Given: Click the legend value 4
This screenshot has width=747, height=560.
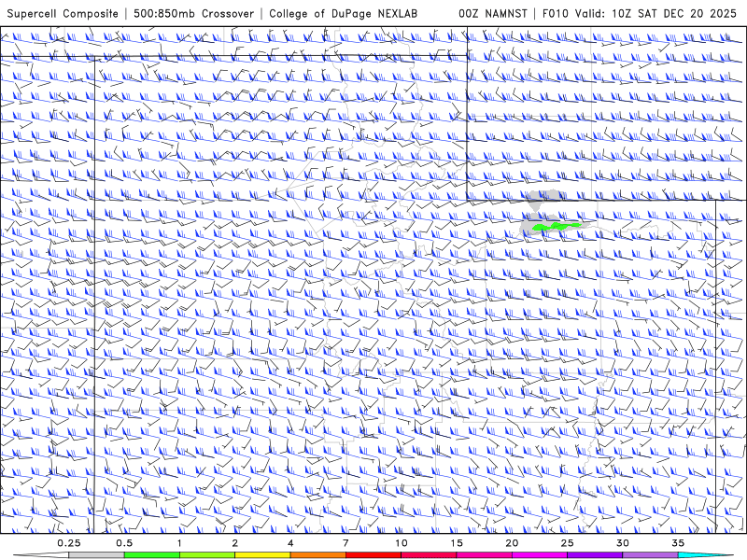Looking at the screenshot, I should coord(290,543).
